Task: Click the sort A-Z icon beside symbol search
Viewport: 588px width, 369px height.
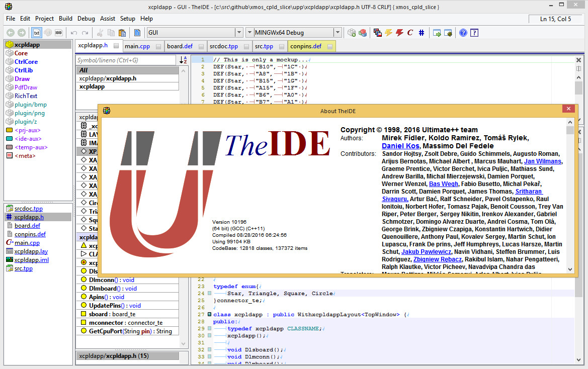Action: (183, 60)
